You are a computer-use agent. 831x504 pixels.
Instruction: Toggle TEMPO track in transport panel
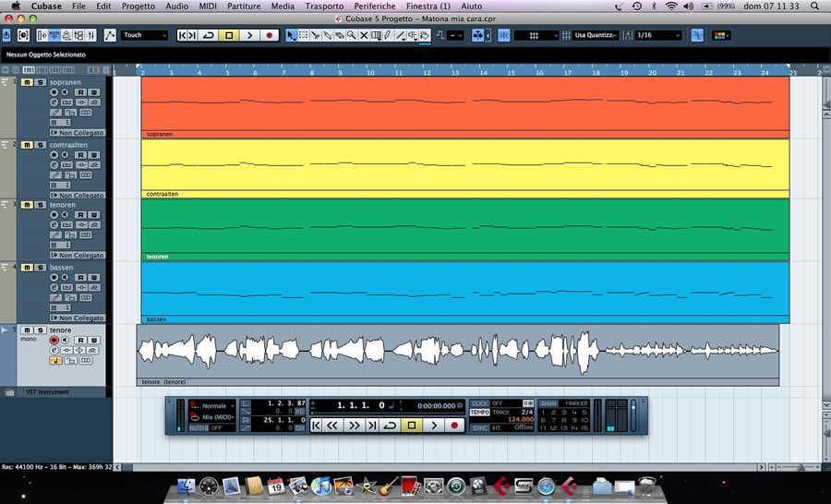(x=479, y=412)
